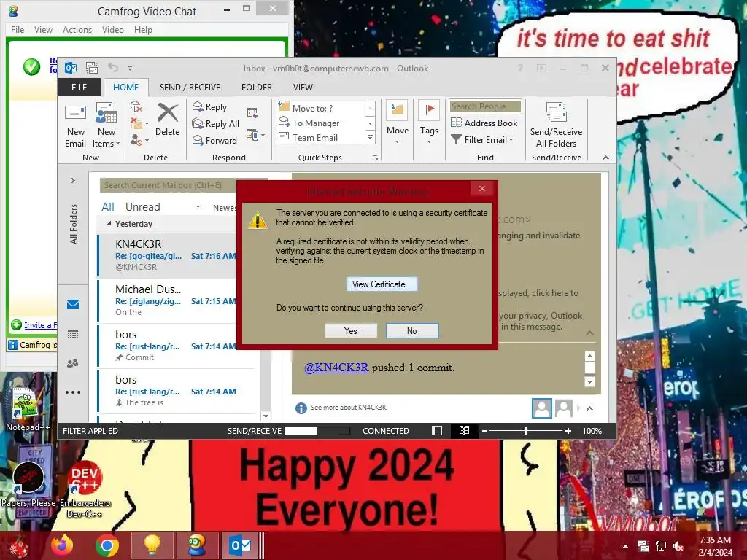Open the Address Book
Screen dimensions: 747x560
coord(484,122)
